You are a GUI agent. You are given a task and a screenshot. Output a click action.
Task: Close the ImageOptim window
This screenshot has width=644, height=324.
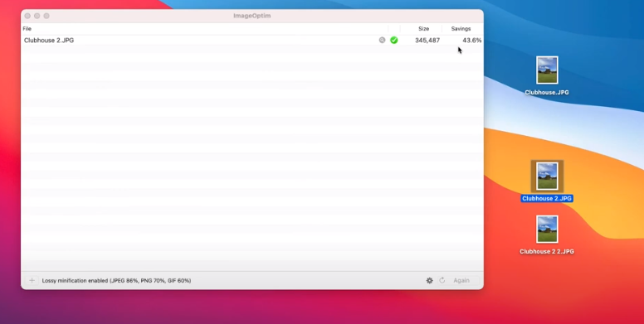coord(27,16)
